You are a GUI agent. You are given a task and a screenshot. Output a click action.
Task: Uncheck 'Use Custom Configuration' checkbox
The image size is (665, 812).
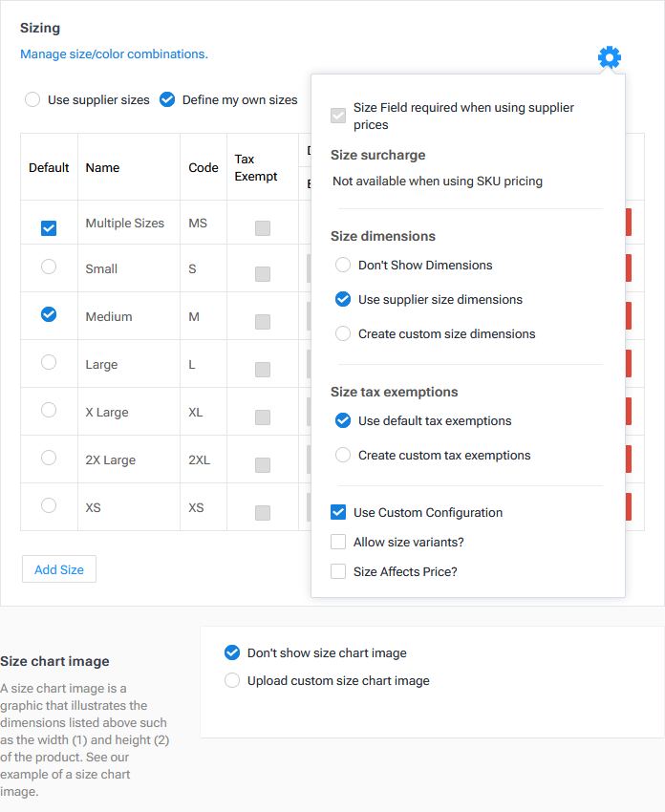click(x=338, y=512)
